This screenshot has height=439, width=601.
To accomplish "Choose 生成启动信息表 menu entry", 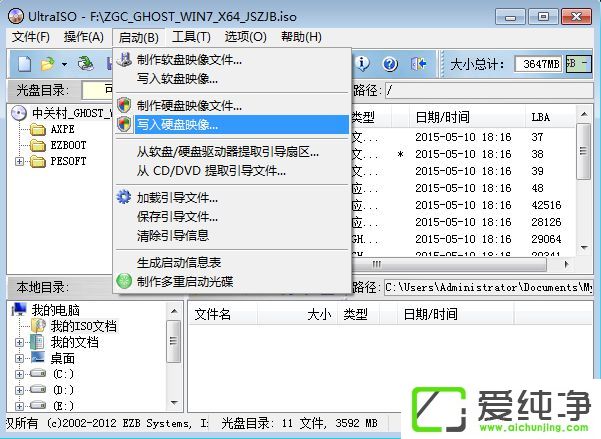I will tap(233, 263).
